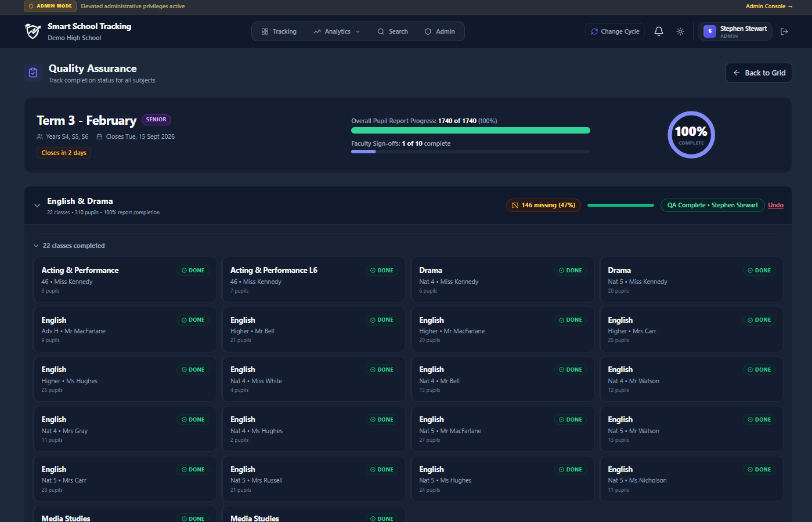Image resolution: width=812 pixels, height=522 pixels.
Task: Open English Nat 5 Ms Hughes card
Action: coord(503,479)
